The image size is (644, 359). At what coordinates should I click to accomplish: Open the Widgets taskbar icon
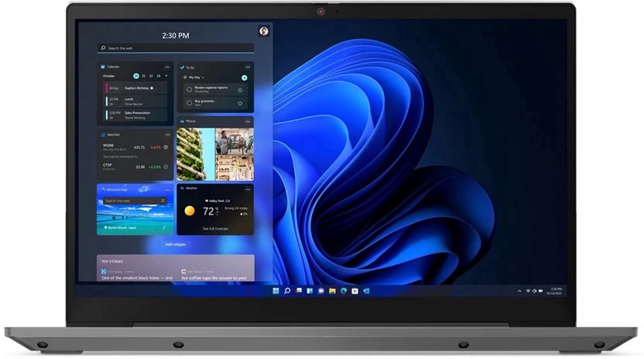(310, 291)
